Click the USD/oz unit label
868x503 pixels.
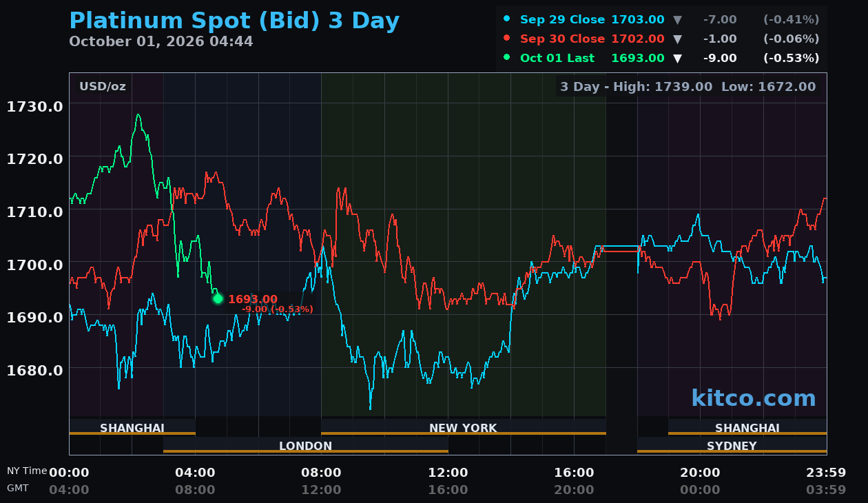103,87
